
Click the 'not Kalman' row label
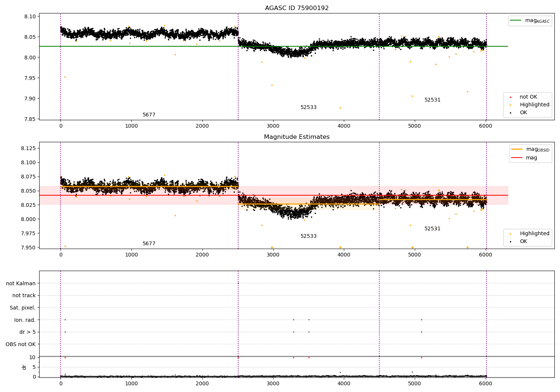(21, 284)
